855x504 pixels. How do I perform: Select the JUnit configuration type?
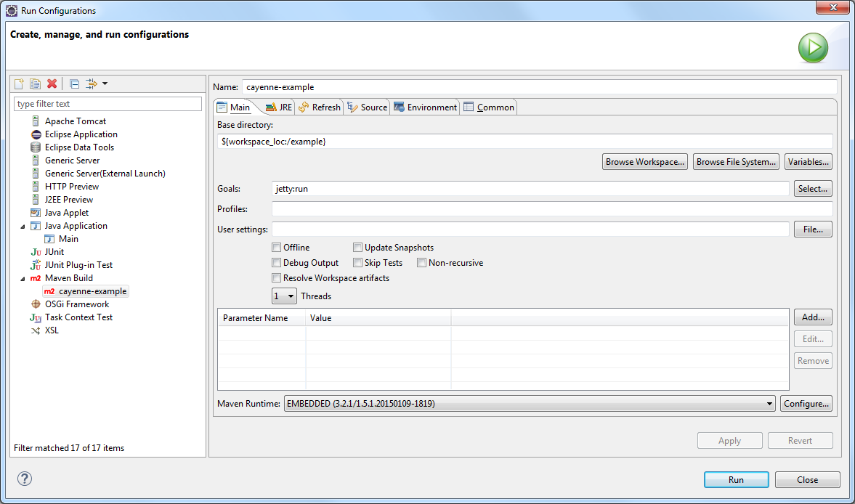54,252
